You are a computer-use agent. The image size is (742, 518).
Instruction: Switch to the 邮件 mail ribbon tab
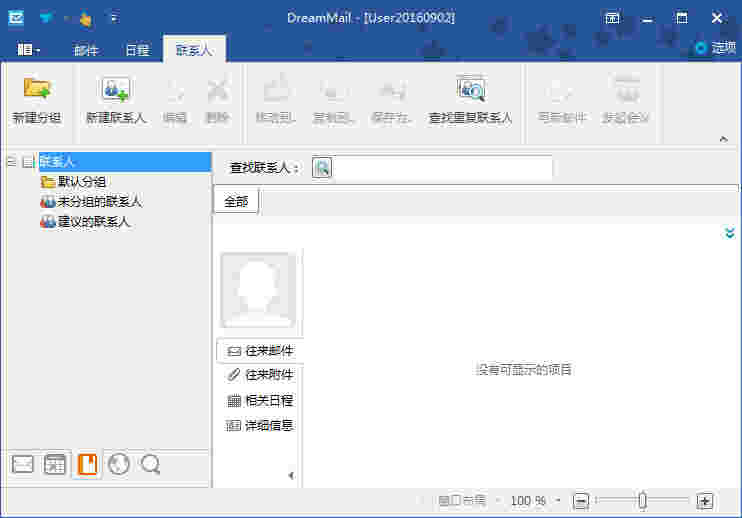click(86, 50)
